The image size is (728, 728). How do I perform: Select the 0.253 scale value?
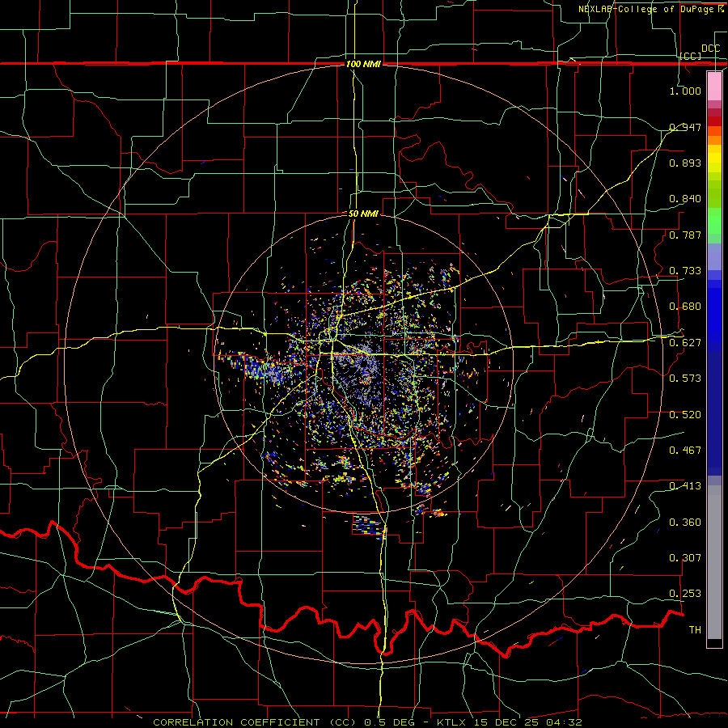point(685,594)
